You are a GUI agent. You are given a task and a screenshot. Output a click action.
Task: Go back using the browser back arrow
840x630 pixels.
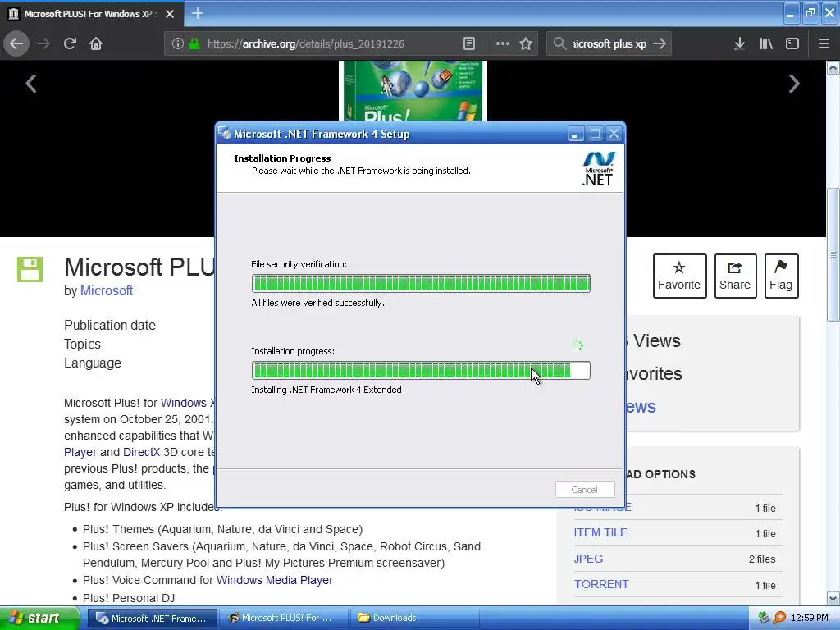tap(16, 43)
